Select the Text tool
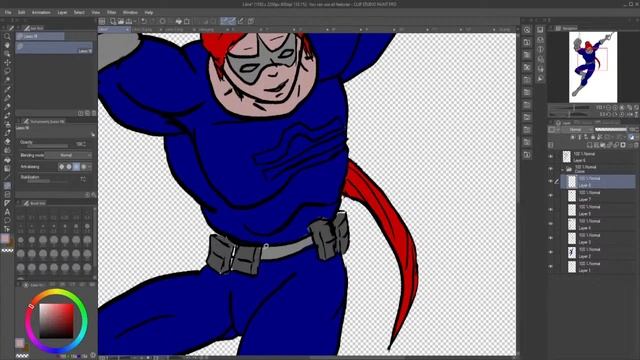This screenshot has height=360, width=640. (x=7, y=212)
